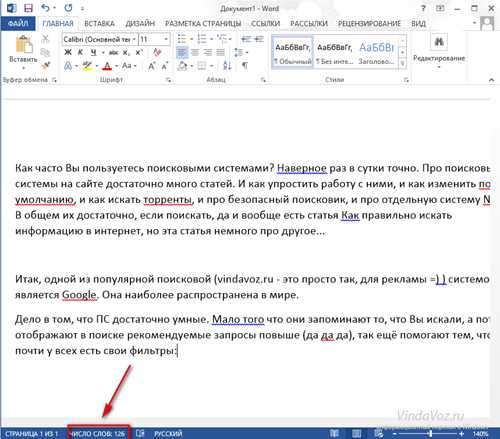Switch to Print Layout view icon

click(356, 433)
